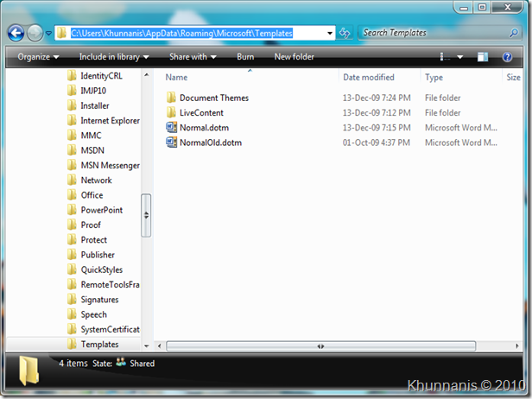Viewport: 532px width, 399px height.
Task: Click the Office folder icon in tree
Action: click(72, 195)
